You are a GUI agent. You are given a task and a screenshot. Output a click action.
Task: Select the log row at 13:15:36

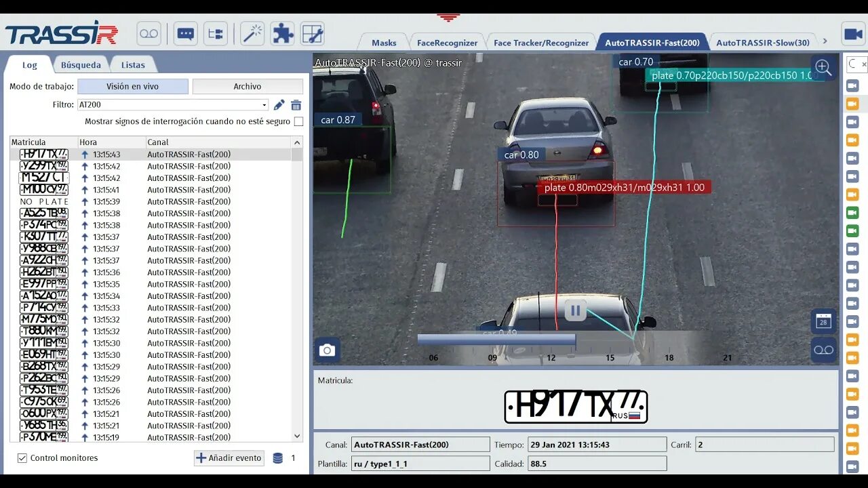[x=151, y=272]
